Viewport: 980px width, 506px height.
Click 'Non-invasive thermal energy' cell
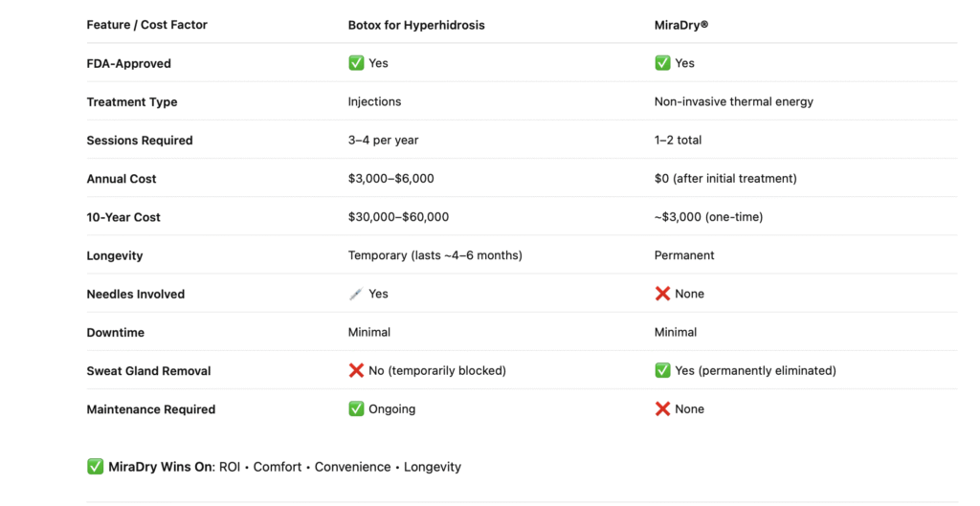click(x=734, y=101)
